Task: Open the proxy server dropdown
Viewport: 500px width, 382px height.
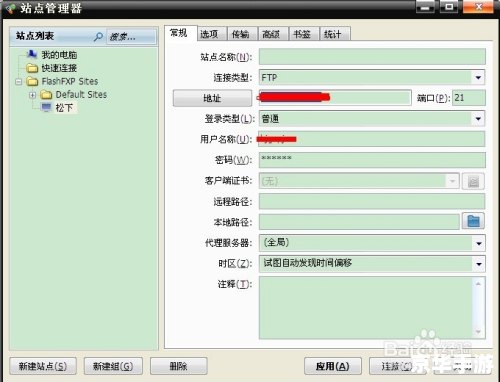Action: point(479,243)
